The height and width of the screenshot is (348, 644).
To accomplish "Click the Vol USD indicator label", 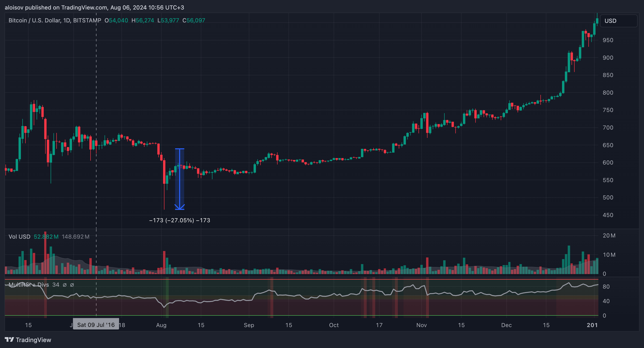I will (19, 237).
